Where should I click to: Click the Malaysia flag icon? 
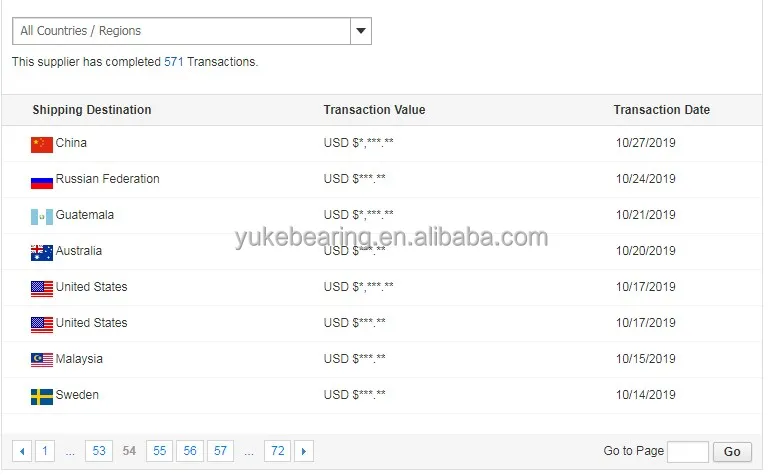click(42, 360)
